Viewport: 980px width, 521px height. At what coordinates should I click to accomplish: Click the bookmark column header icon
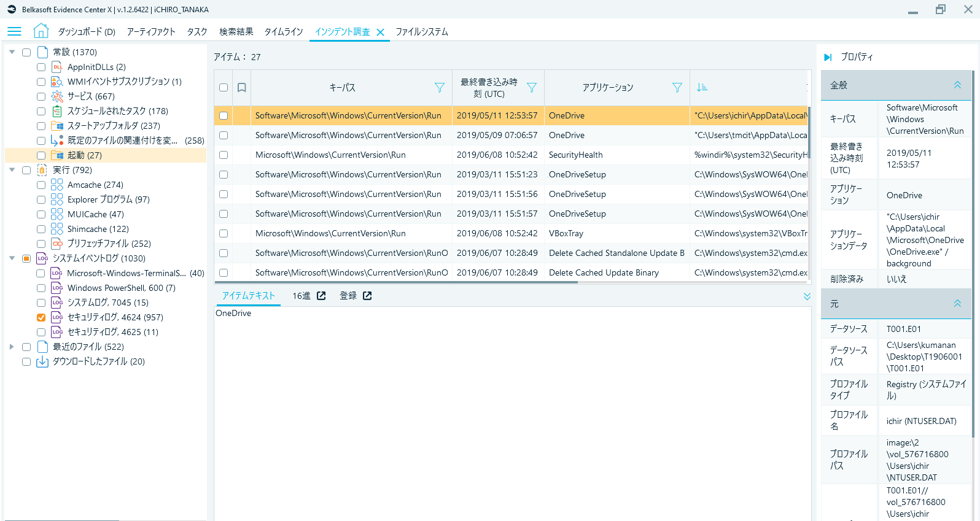point(242,88)
